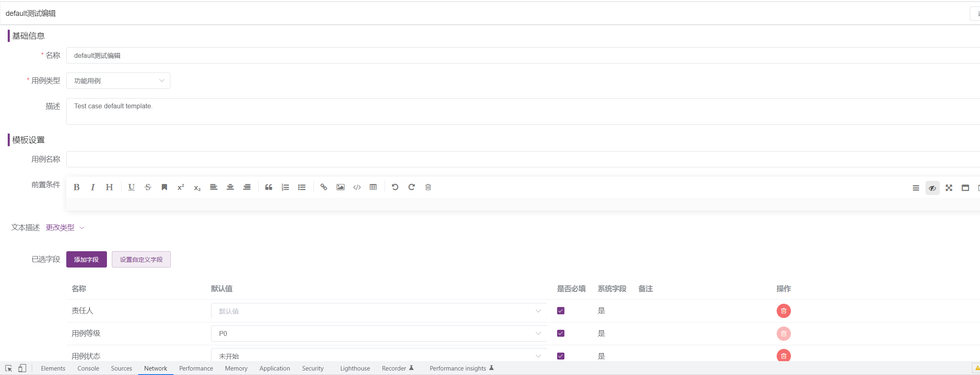
Task: Clear editor content with the trash icon
Action: click(427, 187)
